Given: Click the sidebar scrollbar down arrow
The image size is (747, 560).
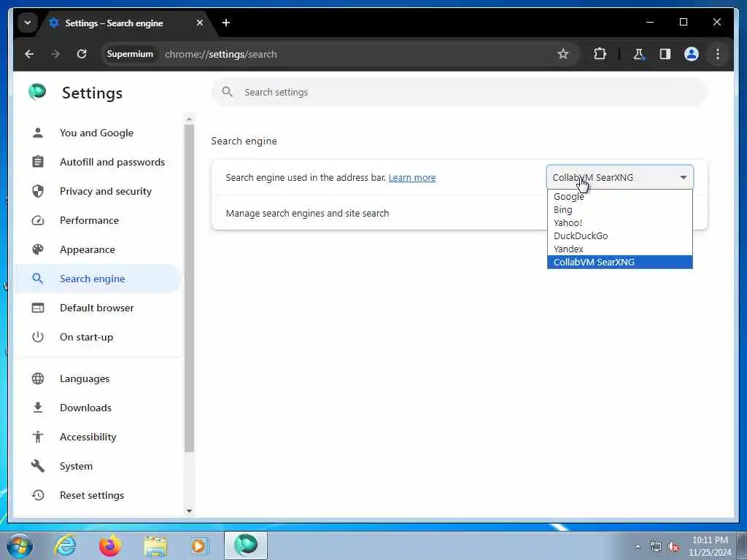Looking at the screenshot, I should pos(189,511).
